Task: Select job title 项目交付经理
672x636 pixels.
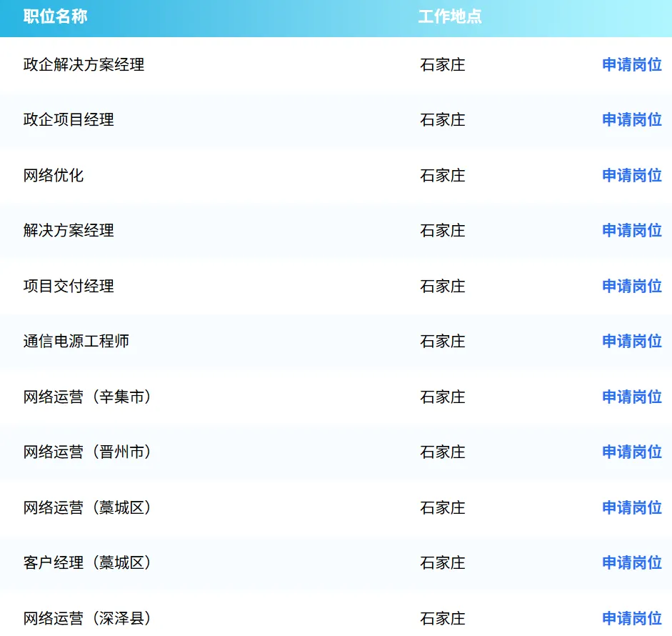Action: pyautogui.click(x=69, y=286)
